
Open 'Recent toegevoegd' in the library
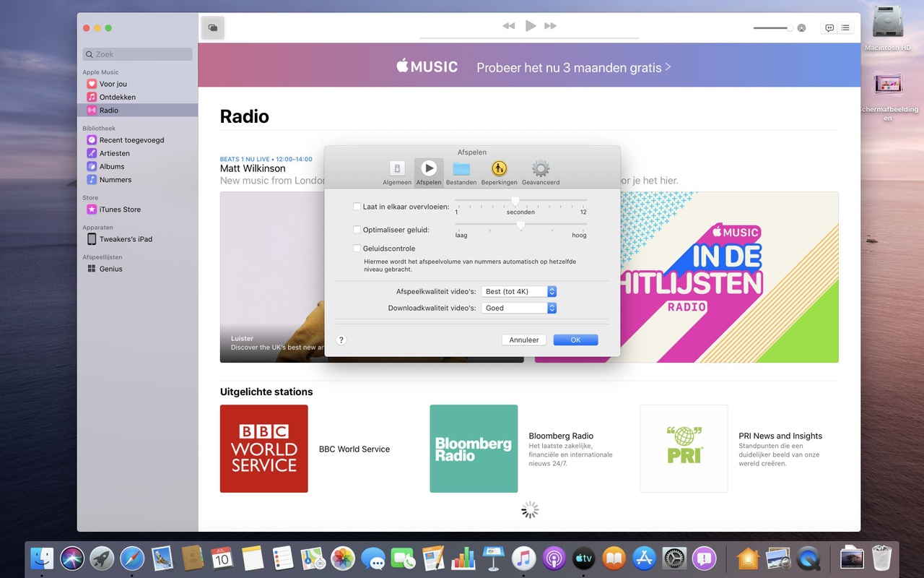137,140
